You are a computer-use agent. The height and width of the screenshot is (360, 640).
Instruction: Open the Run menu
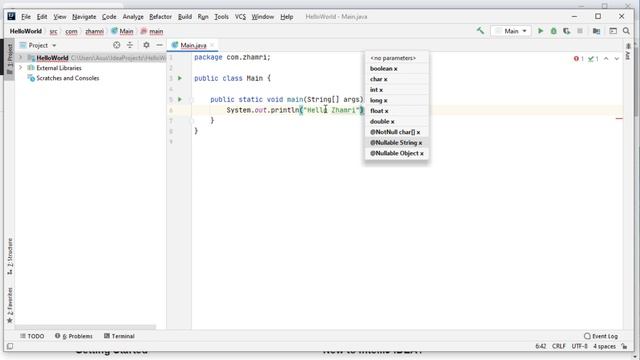pyautogui.click(x=203, y=17)
